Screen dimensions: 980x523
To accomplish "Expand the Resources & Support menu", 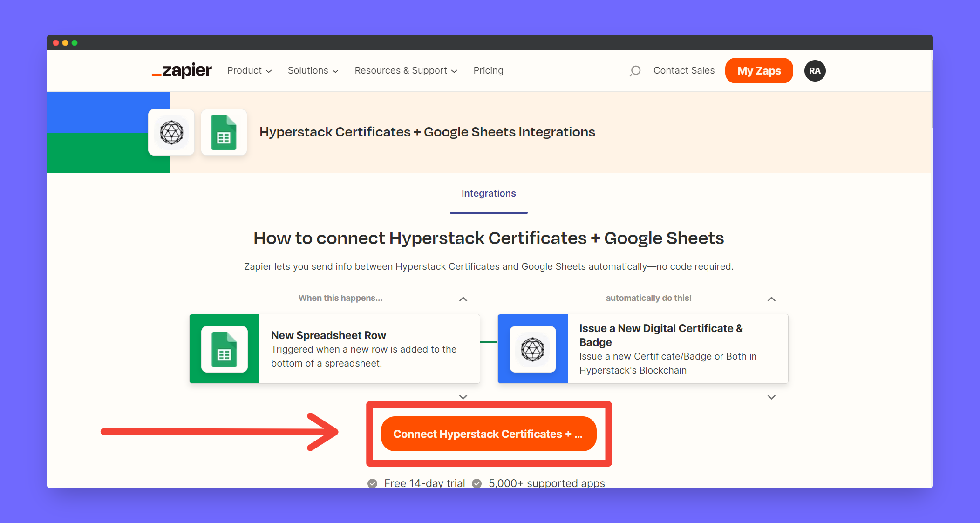I will click(406, 71).
